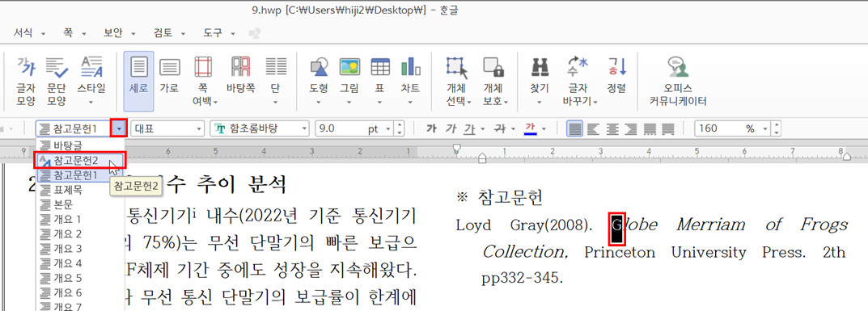Click the right margin marker on ruler
This screenshot has height=311, width=868.
click(846, 158)
